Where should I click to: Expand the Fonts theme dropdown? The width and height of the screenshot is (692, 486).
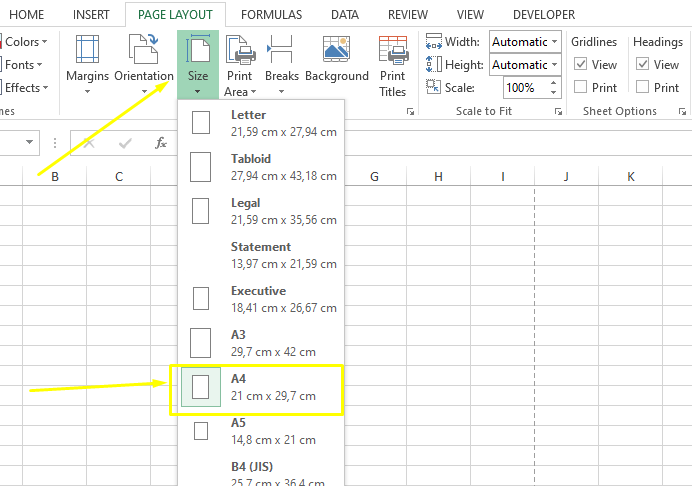22,64
